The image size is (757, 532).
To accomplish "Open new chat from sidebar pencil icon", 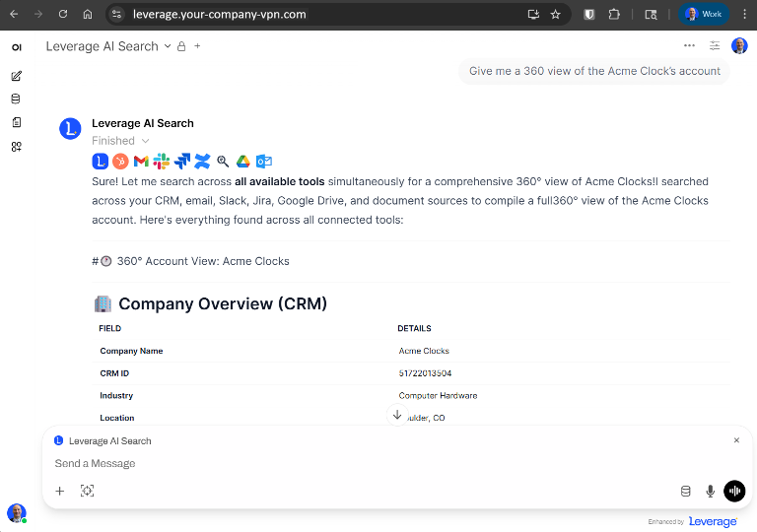I will [17, 76].
